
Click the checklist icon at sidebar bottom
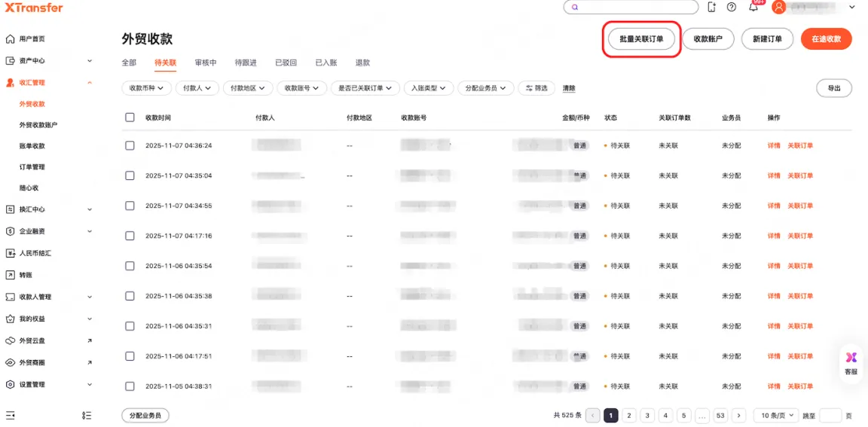(x=87, y=415)
